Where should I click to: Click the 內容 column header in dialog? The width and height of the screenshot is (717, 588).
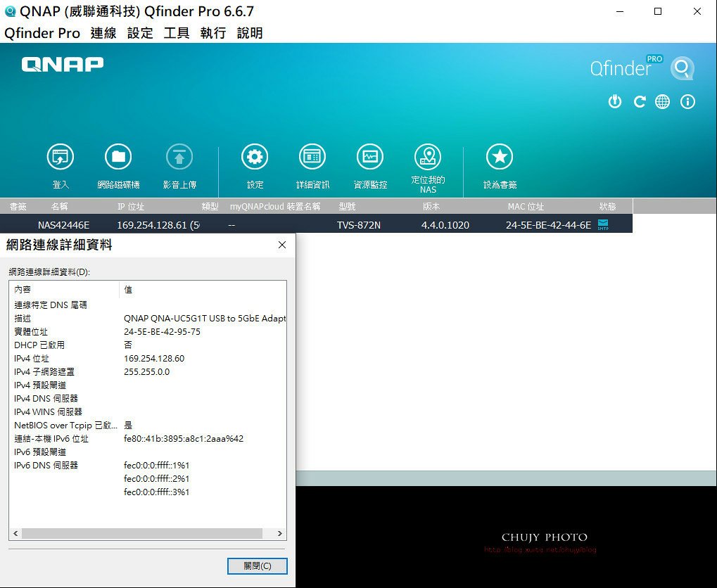pyautogui.click(x=65, y=289)
